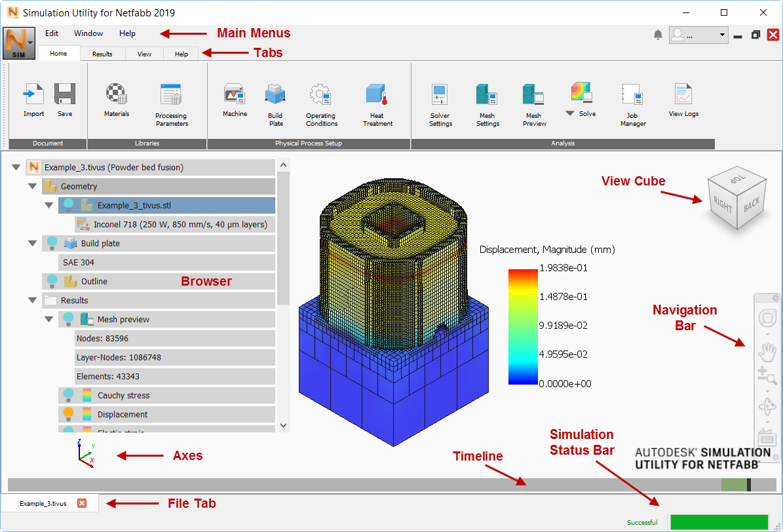Image resolution: width=783 pixels, height=532 pixels.
Task: Open Operating Conditions
Action: click(320, 94)
